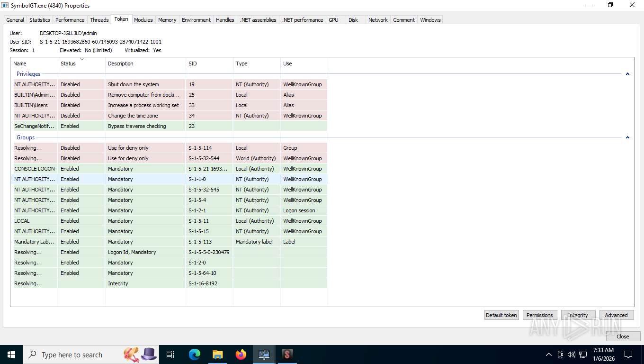Click the Advanced button

tap(617, 315)
